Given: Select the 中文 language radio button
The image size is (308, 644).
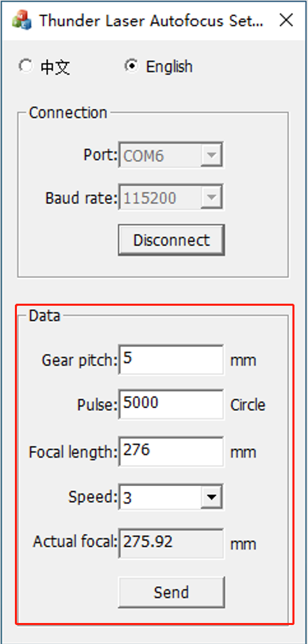Looking at the screenshot, I should 26,66.
